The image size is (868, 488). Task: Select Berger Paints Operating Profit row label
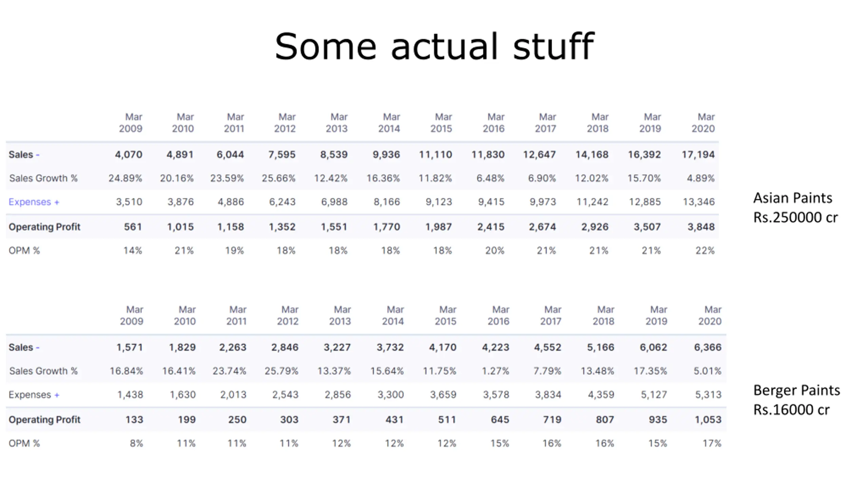pos(44,420)
